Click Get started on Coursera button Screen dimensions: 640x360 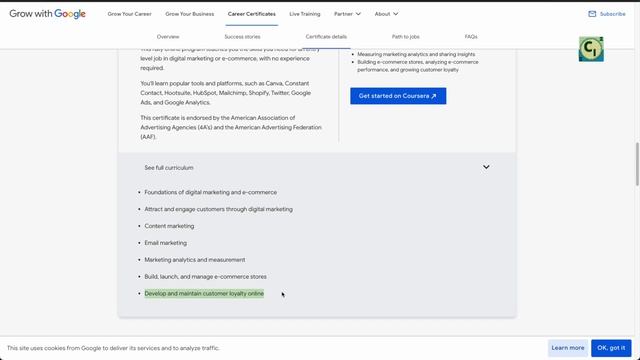(398, 96)
